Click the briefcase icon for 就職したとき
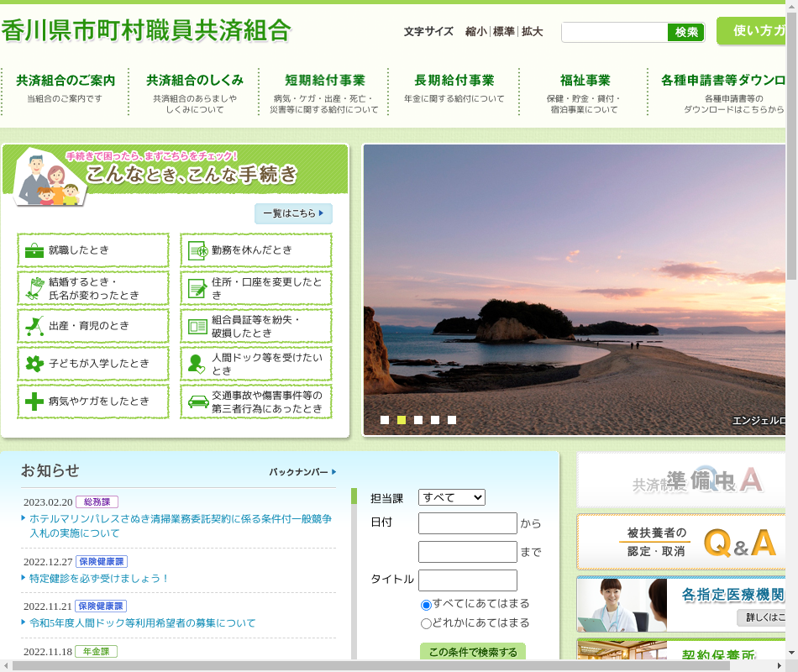798x672 pixels. [34, 250]
